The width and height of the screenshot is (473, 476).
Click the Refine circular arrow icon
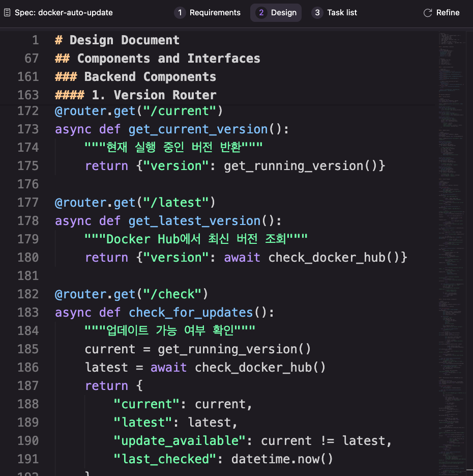pyautogui.click(x=428, y=13)
